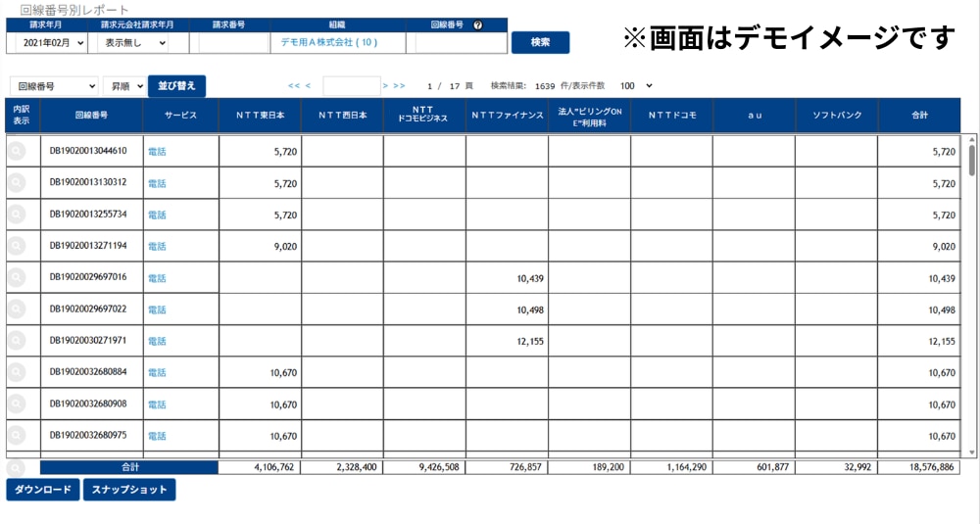
Task: Open the 請求年月 2021年02月 dropdown
Action: point(51,42)
